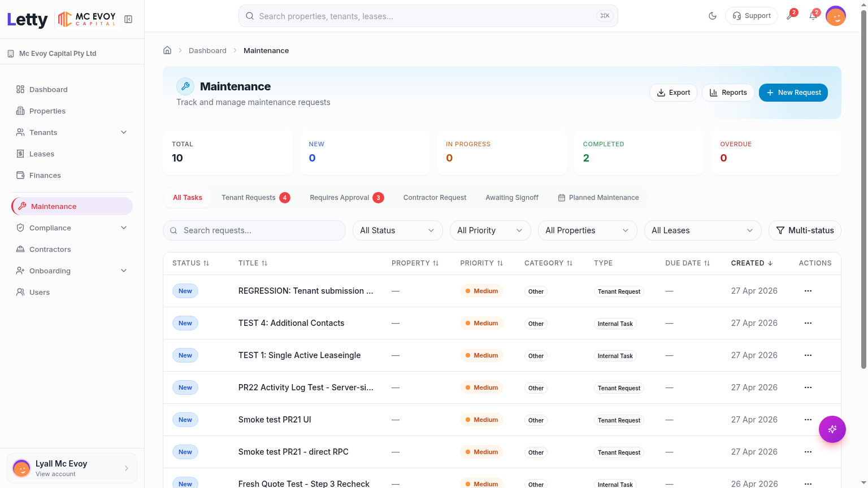The image size is (868, 488).
Task: Click the In Progress stat card
Action: point(502,152)
